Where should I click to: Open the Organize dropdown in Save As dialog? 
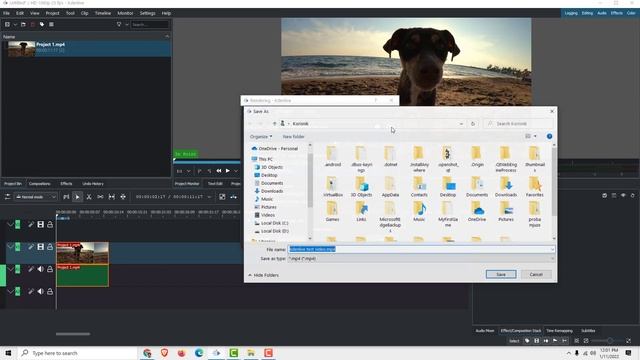pos(261,136)
